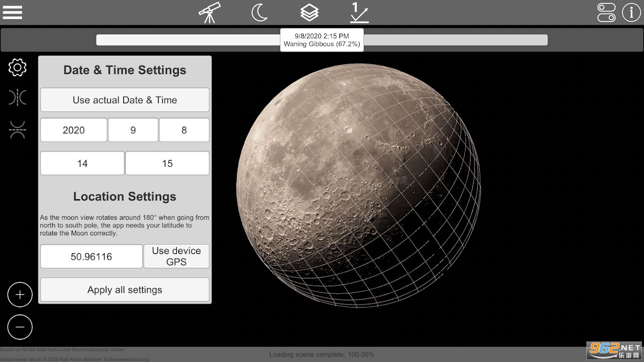The height and width of the screenshot is (362, 644).
Task: Click the 3D moon globe
Action: tap(358, 185)
